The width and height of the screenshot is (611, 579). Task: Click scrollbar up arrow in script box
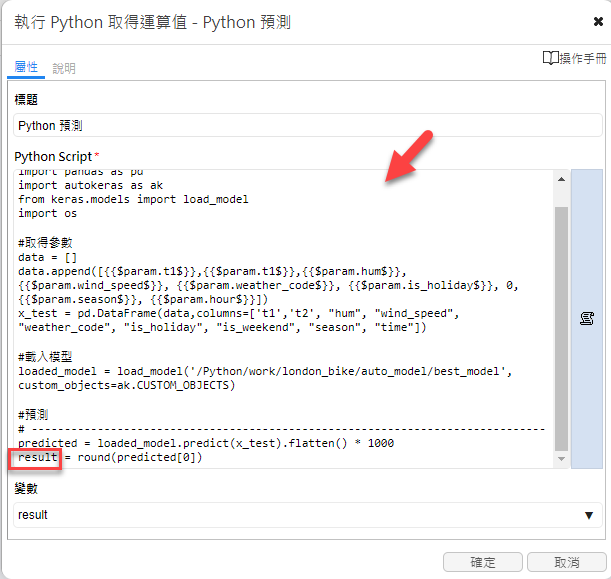pos(561,180)
